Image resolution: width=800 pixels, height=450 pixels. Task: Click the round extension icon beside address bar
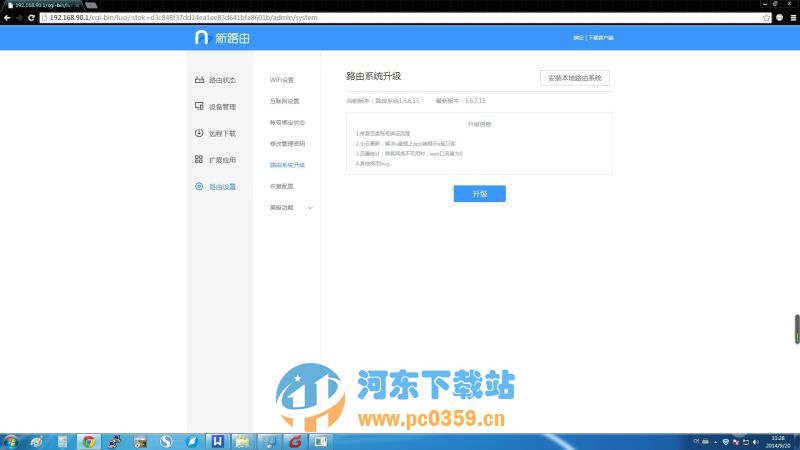coord(780,17)
